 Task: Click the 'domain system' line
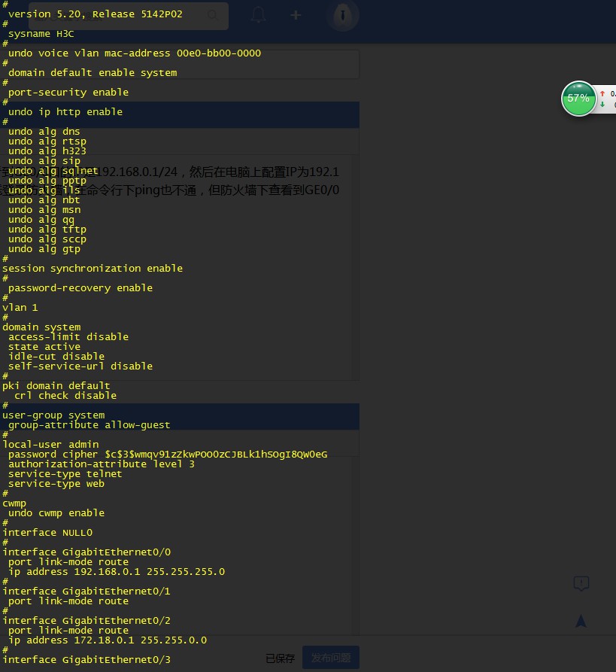(x=41, y=327)
